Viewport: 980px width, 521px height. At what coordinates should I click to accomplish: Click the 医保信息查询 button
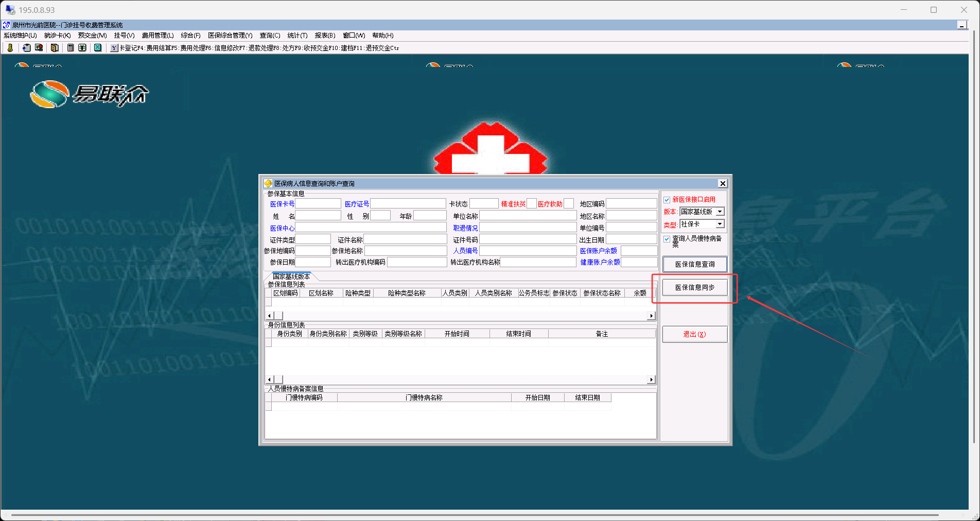point(695,264)
